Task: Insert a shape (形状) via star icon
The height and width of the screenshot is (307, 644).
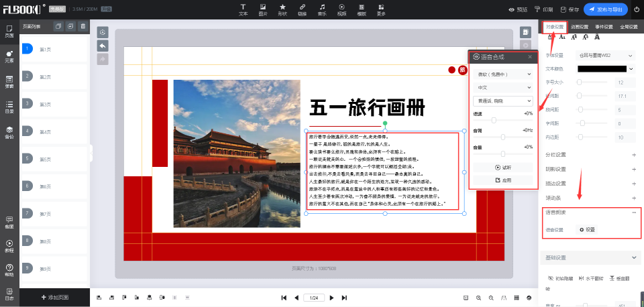Action: (x=282, y=9)
